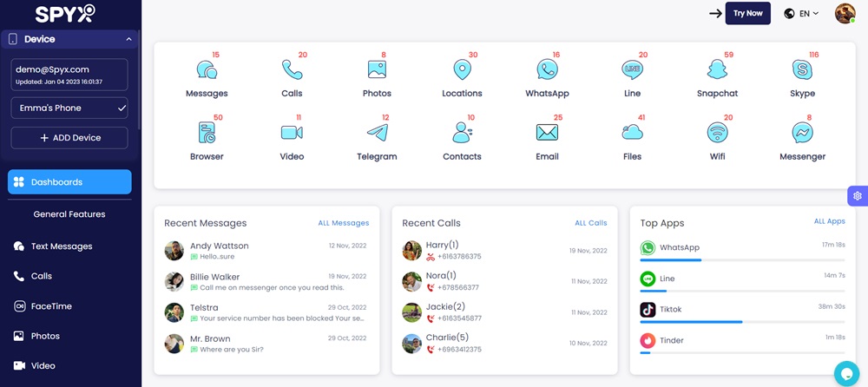Click the Messenger icon

(x=802, y=133)
